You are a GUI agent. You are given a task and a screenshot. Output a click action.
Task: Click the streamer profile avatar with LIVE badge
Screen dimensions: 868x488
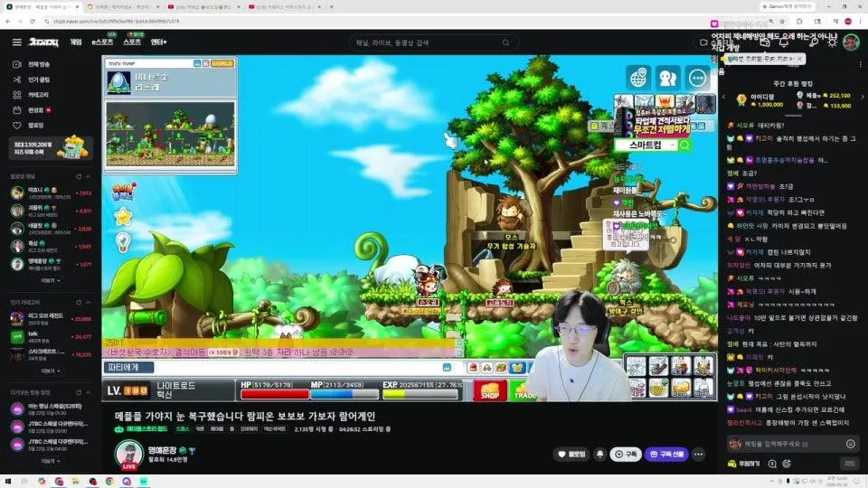tap(129, 455)
